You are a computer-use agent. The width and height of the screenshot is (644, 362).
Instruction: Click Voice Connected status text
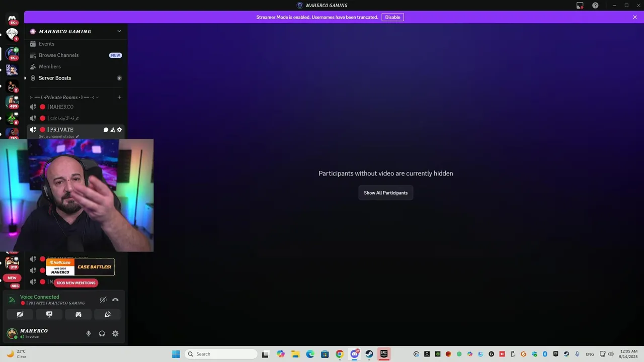pos(40,297)
